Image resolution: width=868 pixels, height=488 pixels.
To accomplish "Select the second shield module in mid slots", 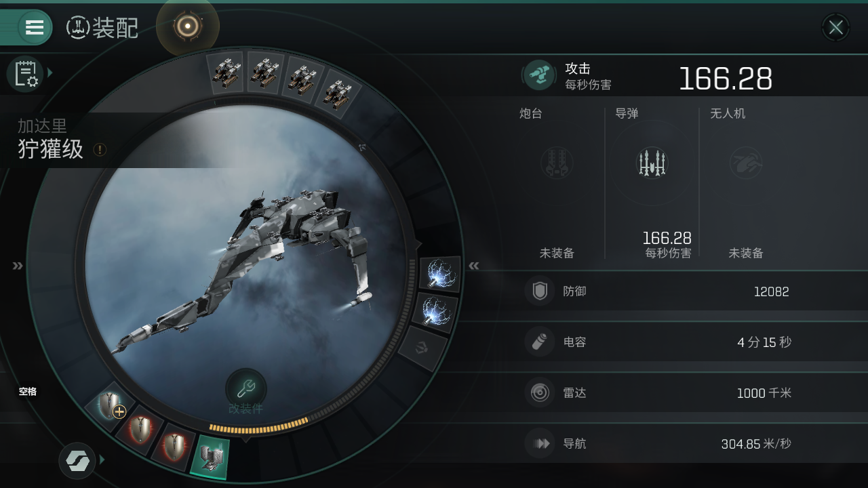I will [x=435, y=310].
